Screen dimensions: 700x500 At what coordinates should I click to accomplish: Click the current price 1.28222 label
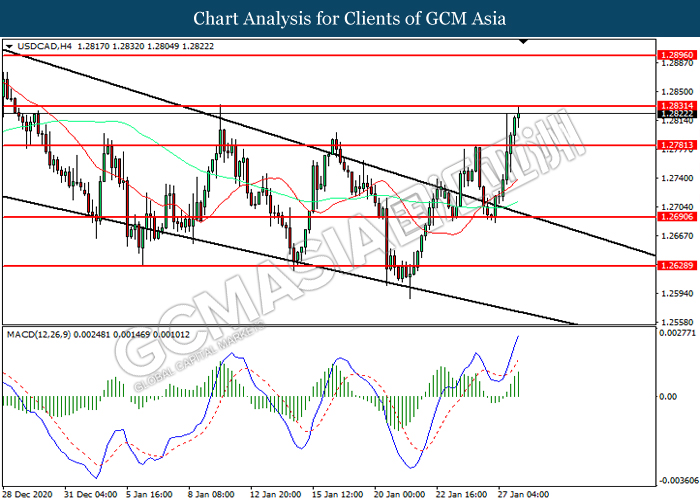(x=677, y=114)
